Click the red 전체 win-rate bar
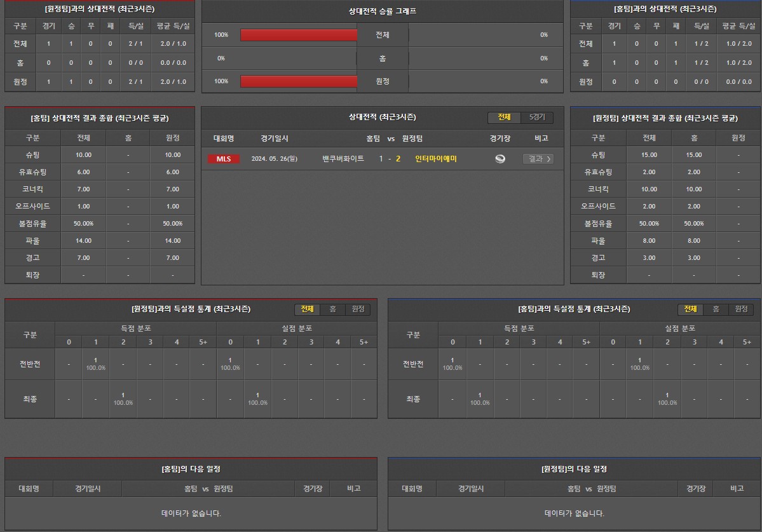 [299, 35]
